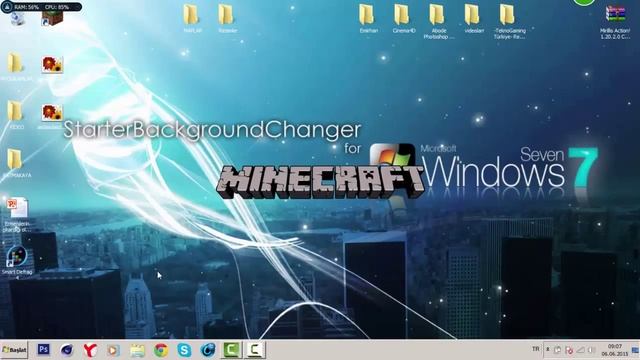Image resolution: width=640 pixels, height=360 pixels.
Task: Switch to the green Camtasia taskbar window
Action: pos(231,350)
